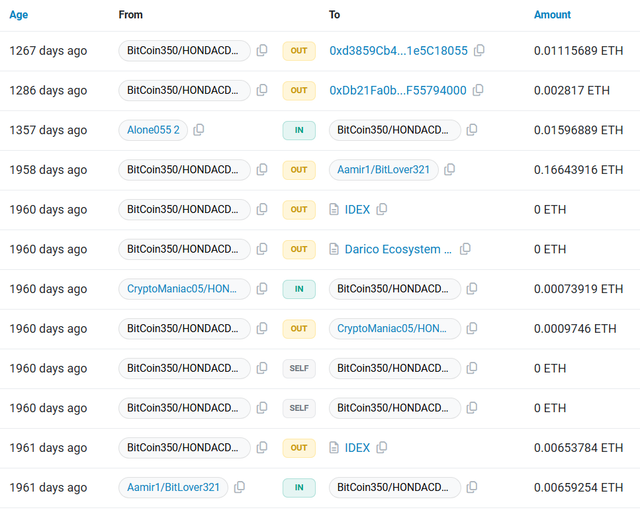Click BitCoin350/HONDACD... From chip, 1958 days row

[184, 169]
